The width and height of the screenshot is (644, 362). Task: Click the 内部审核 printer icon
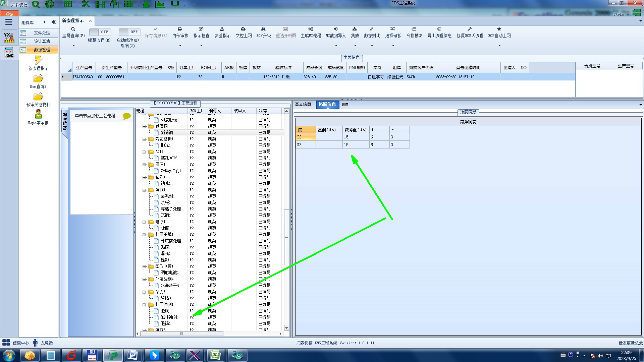point(180,29)
